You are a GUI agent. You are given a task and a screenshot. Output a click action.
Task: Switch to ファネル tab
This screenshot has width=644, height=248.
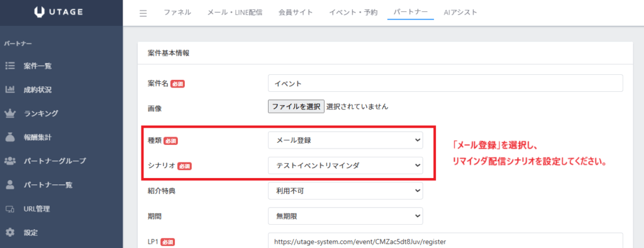click(177, 13)
